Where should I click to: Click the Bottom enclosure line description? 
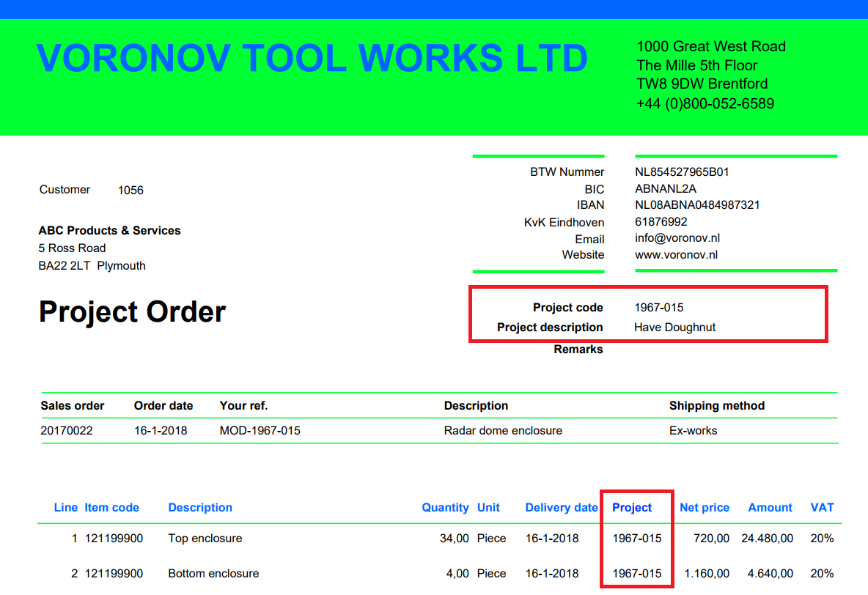pos(213,574)
